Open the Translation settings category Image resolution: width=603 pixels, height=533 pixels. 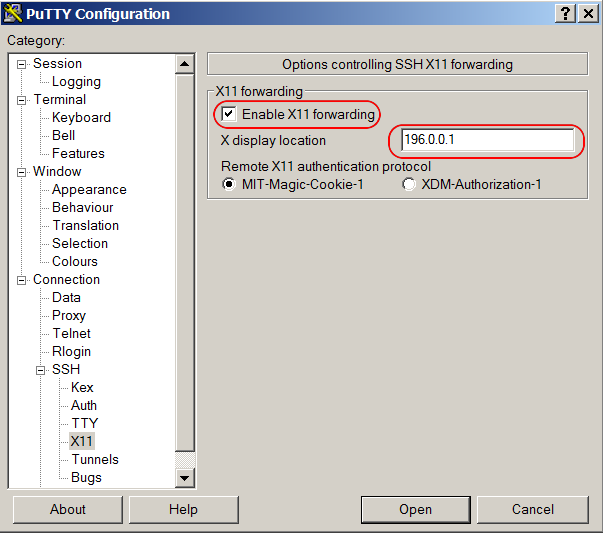(85, 225)
